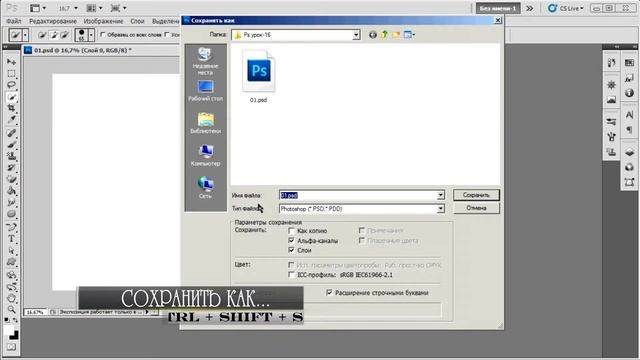640x360 pixels.
Task: Open the Styles panel fx icon
Action: pyautogui.click(x=629, y=78)
